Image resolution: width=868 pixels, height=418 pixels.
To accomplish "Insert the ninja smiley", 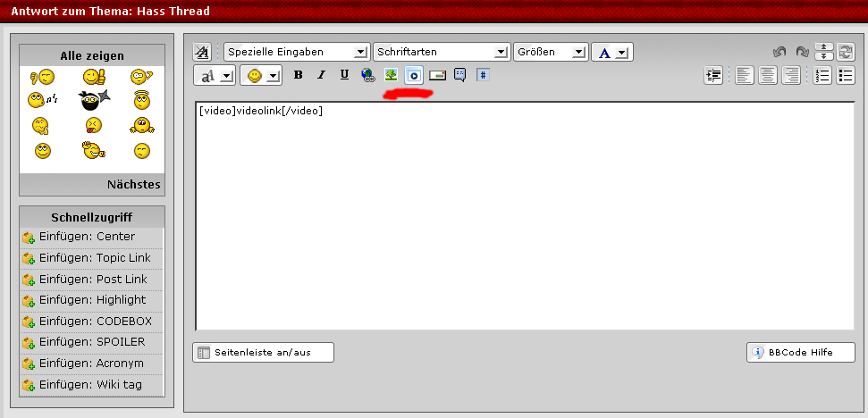I will [x=94, y=101].
